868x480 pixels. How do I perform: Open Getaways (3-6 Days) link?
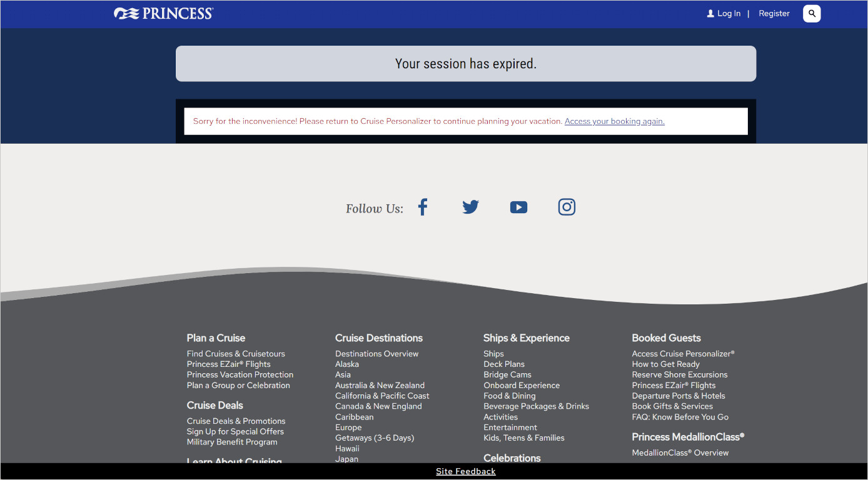[375, 438]
